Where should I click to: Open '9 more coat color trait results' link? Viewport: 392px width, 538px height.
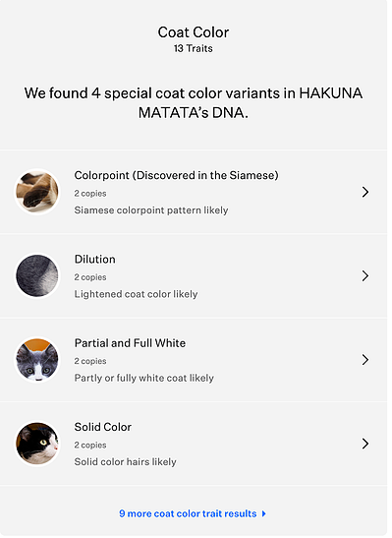pos(188,513)
